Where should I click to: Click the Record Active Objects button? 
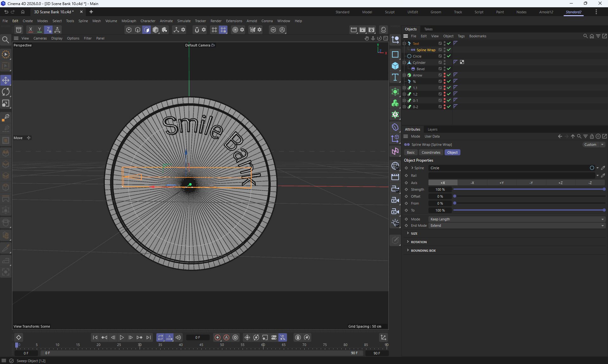[218, 337]
